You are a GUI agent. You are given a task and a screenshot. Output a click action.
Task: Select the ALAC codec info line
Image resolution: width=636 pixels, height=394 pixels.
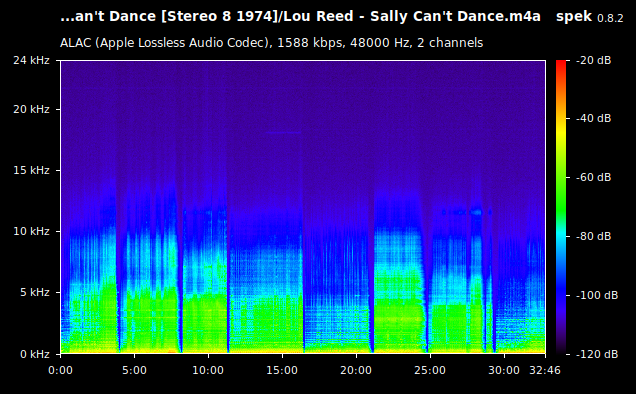click(x=271, y=43)
